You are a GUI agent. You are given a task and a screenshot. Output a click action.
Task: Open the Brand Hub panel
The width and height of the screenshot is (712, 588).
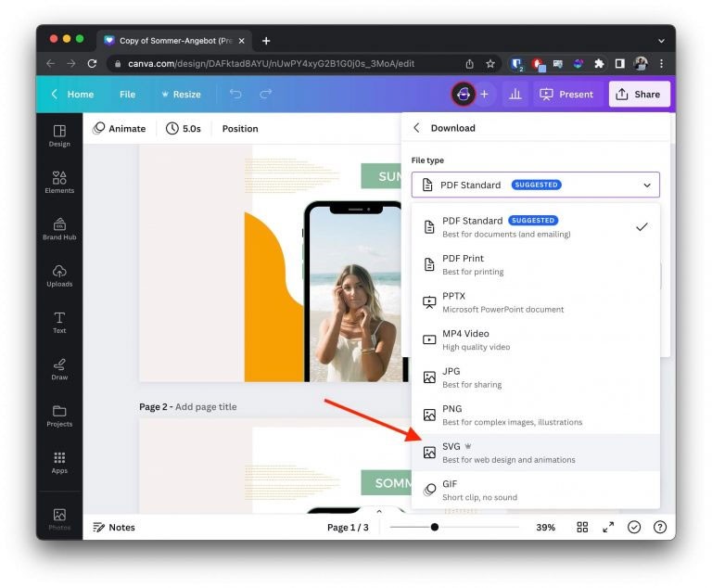pos(59,228)
